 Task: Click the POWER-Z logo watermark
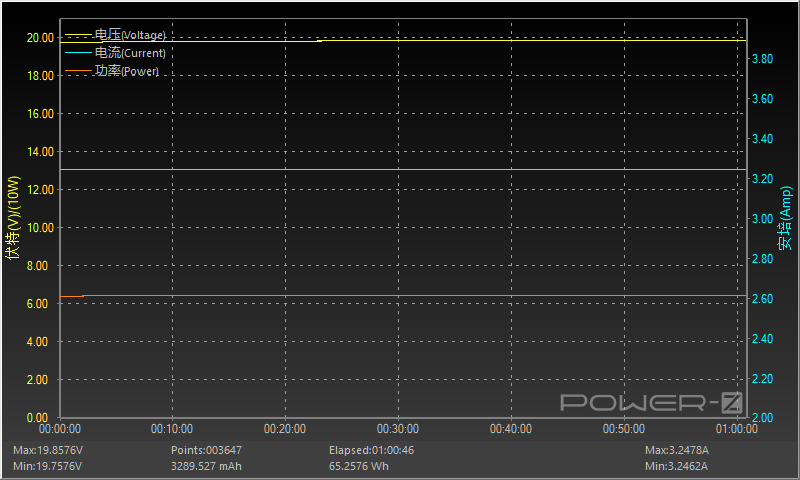651,402
